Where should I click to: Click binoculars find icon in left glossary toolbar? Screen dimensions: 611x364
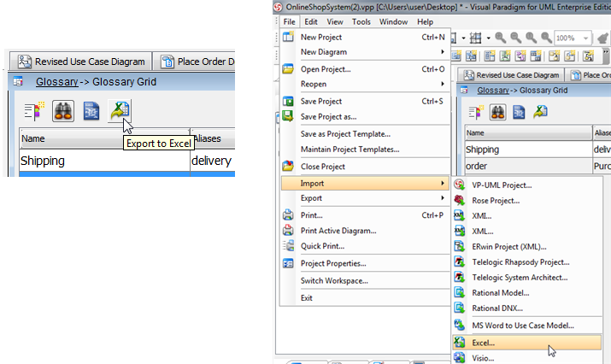63,111
